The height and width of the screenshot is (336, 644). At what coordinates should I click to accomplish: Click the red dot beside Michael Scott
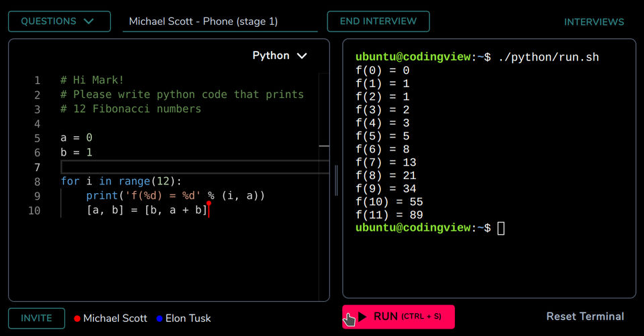(x=77, y=319)
